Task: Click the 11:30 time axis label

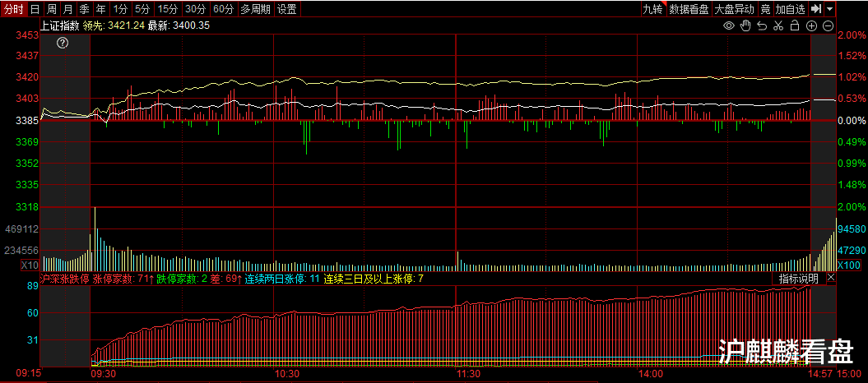Action: [468, 375]
